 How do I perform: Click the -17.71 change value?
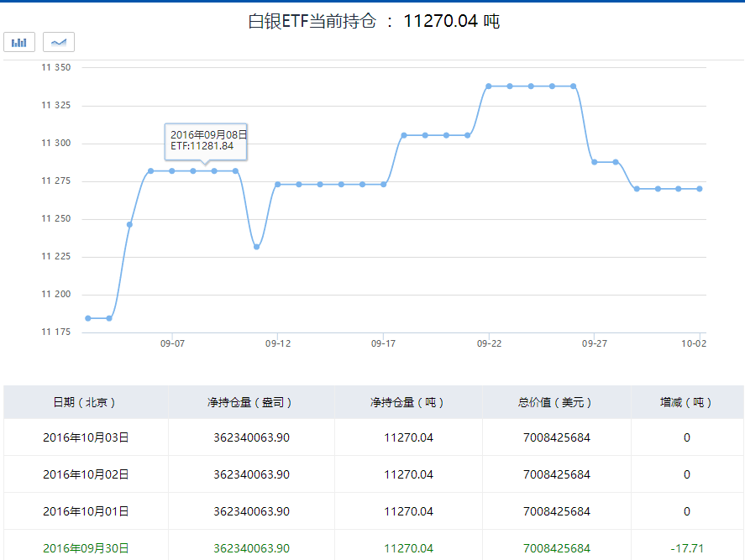pos(686,548)
